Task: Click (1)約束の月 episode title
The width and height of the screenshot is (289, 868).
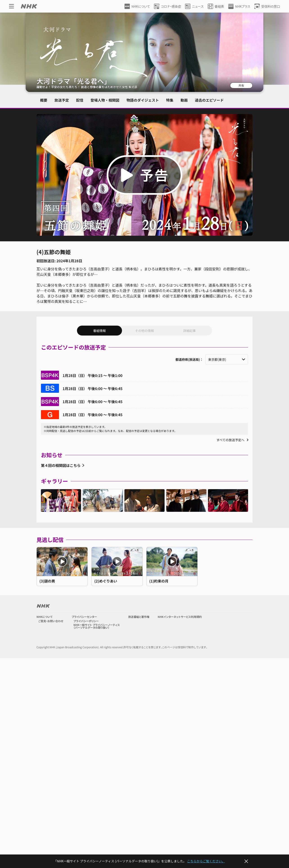Action: pos(159,581)
